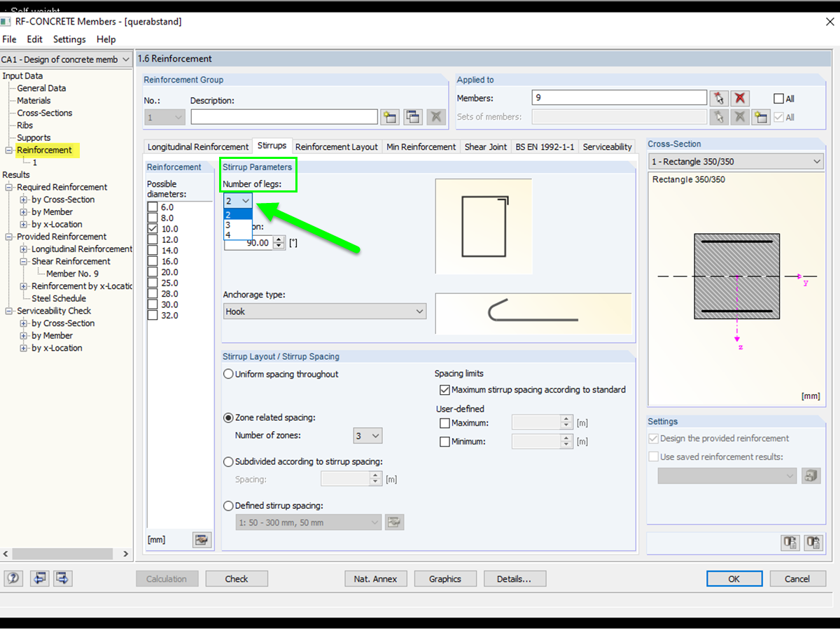
Task: Choose 3 legs from the open list
Action: [237, 225]
